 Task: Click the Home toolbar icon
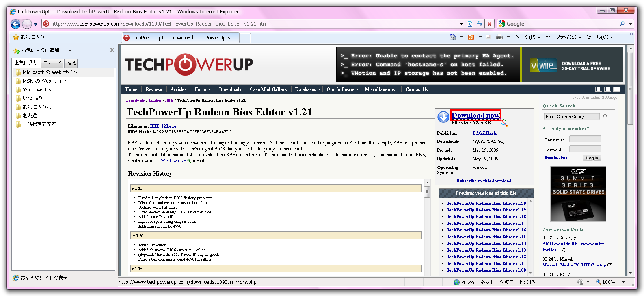(x=453, y=37)
